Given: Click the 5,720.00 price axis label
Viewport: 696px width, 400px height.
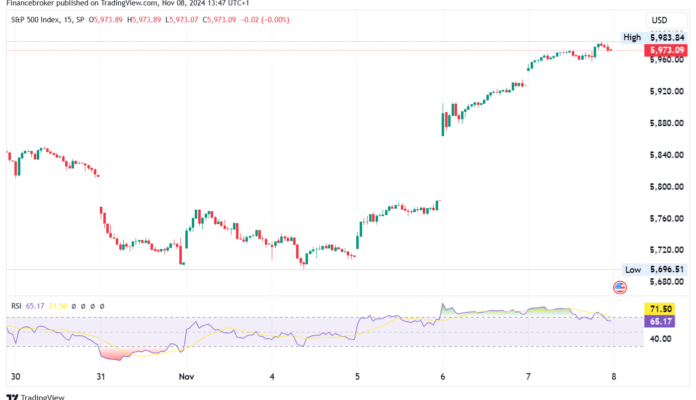Looking at the screenshot, I should point(667,250).
